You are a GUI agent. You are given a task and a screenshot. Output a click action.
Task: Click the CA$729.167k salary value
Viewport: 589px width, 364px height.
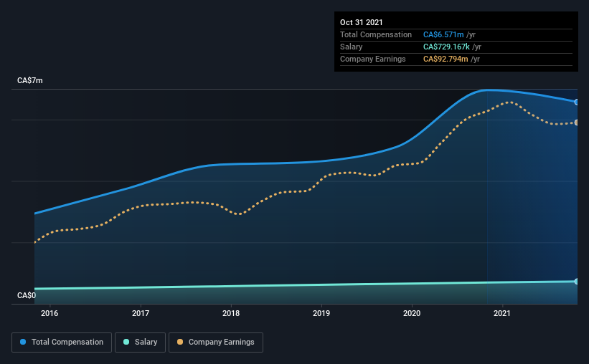[447, 47]
